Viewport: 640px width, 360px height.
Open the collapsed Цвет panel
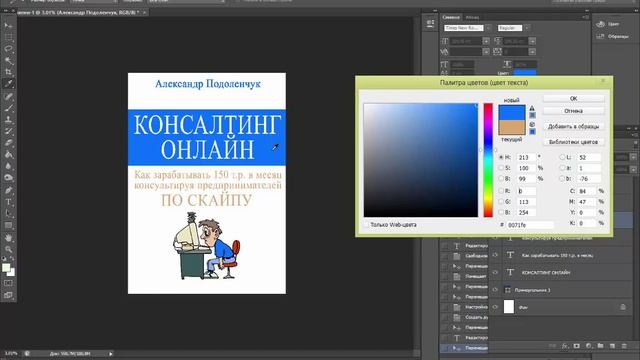pos(608,24)
